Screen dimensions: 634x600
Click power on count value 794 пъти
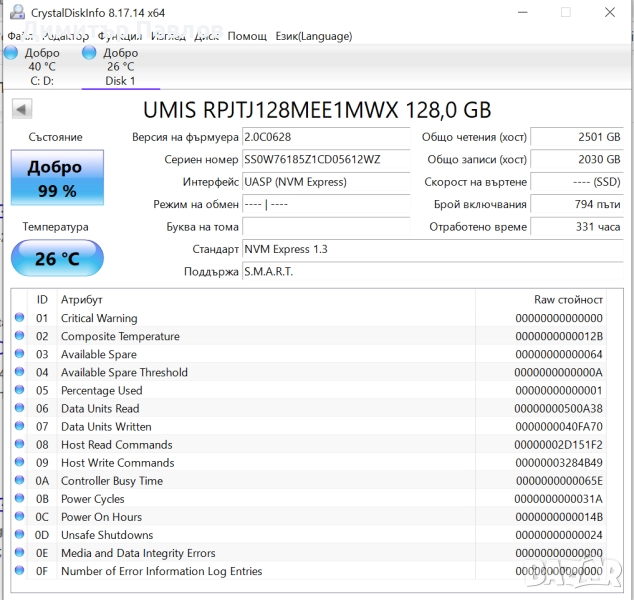click(x=577, y=204)
